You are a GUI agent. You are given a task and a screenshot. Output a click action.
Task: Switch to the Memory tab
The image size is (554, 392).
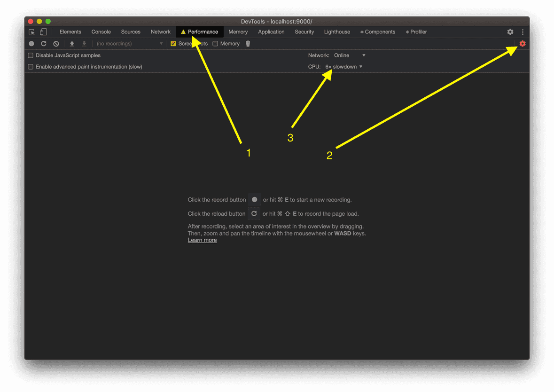238,31
